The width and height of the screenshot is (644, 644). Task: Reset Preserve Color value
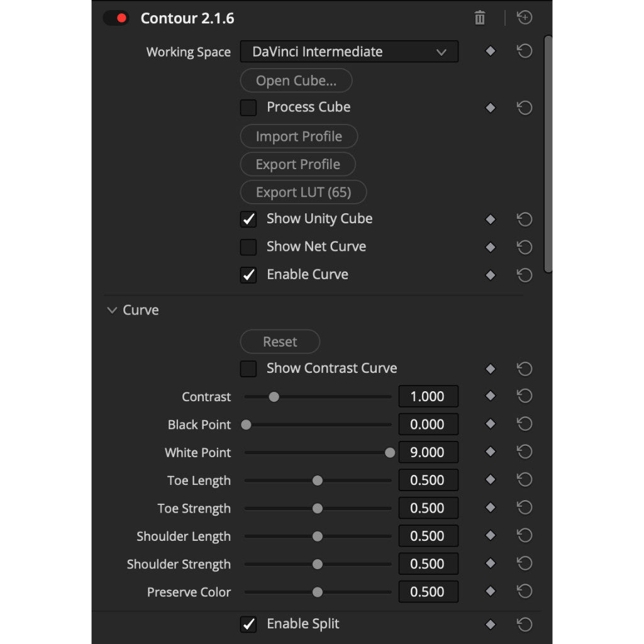pos(525,591)
